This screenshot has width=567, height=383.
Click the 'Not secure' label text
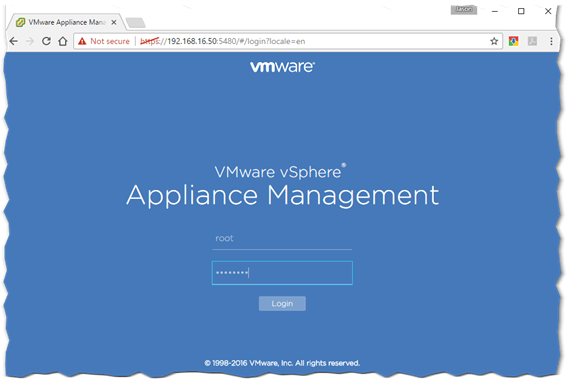tap(110, 41)
